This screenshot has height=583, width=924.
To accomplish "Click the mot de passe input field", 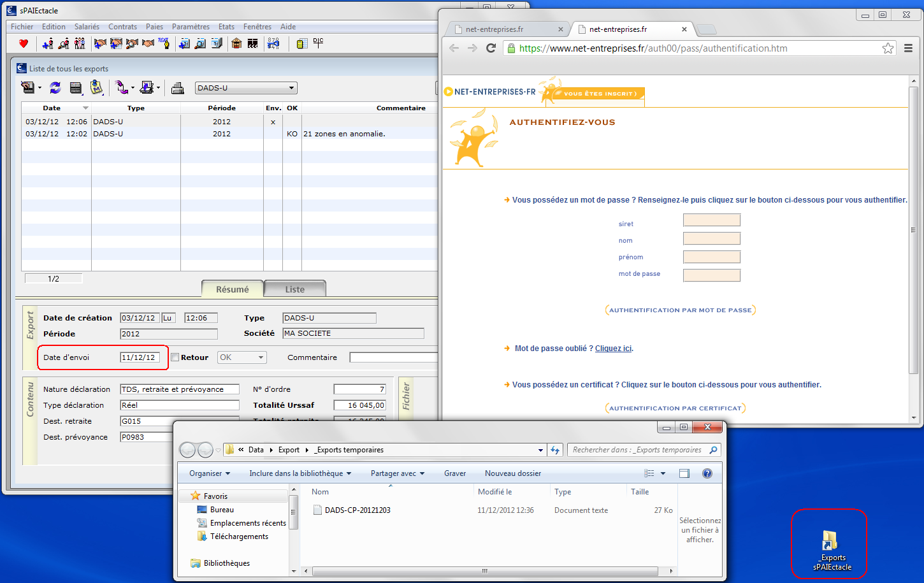I will 712,275.
